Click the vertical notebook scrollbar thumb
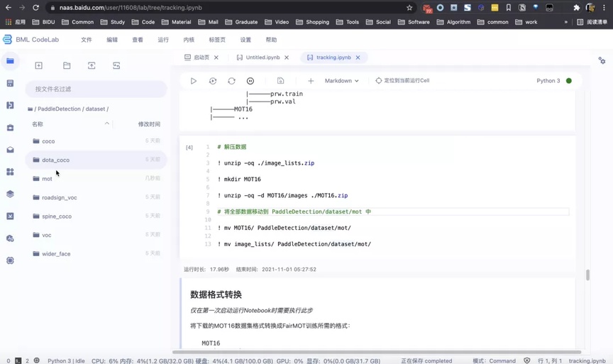The image size is (613, 364). point(587,275)
